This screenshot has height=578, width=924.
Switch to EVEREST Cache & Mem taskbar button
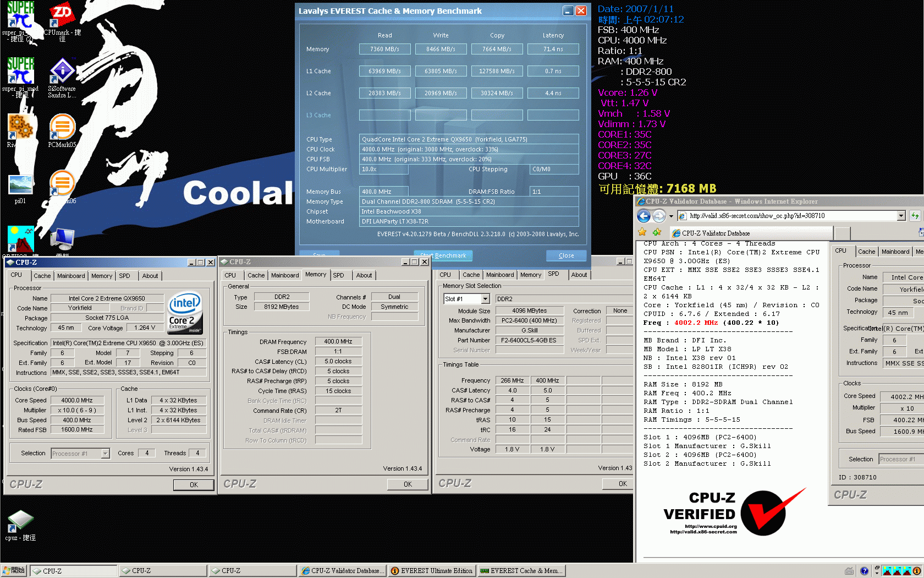(x=521, y=571)
